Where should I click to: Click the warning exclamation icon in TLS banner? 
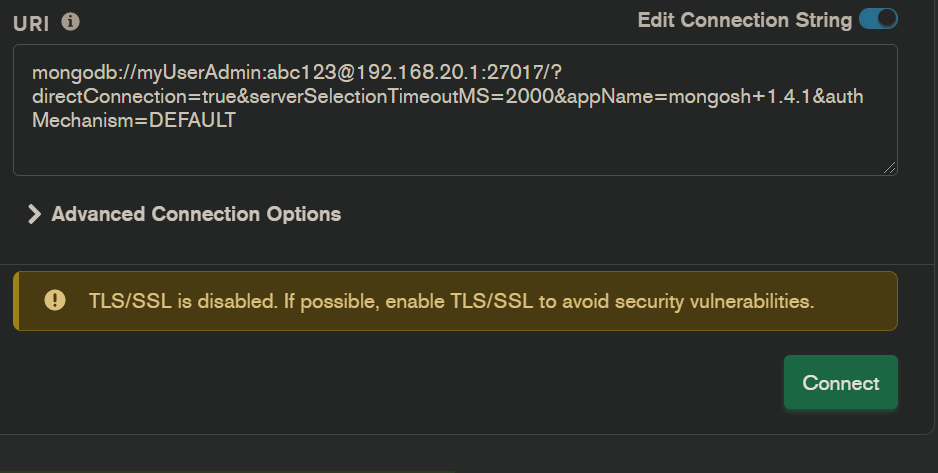[55, 300]
